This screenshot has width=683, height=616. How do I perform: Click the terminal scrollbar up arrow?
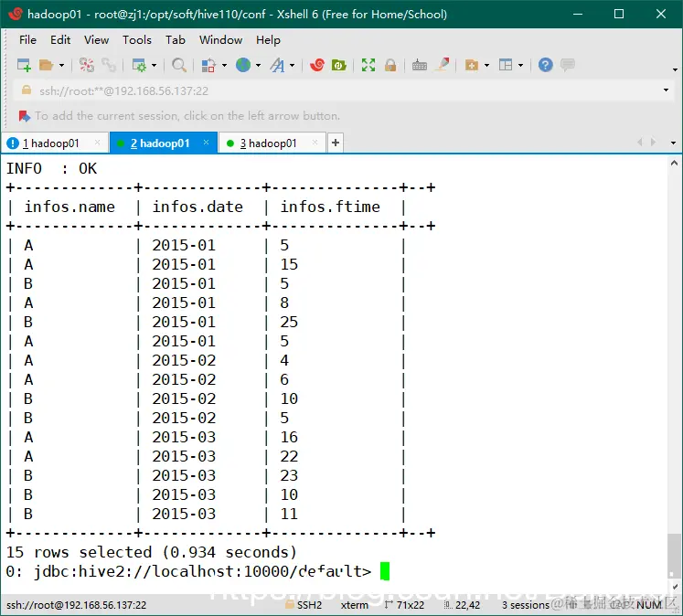coord(674,164)
